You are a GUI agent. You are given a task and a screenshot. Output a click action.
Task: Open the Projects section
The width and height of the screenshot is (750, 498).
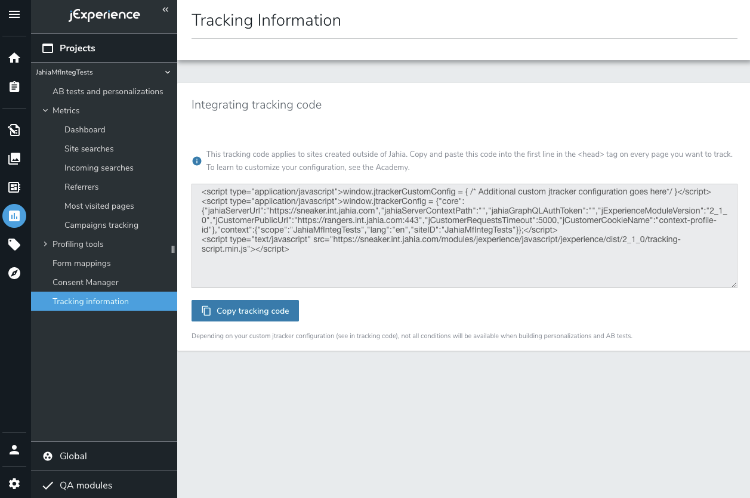tap(104, 48)
